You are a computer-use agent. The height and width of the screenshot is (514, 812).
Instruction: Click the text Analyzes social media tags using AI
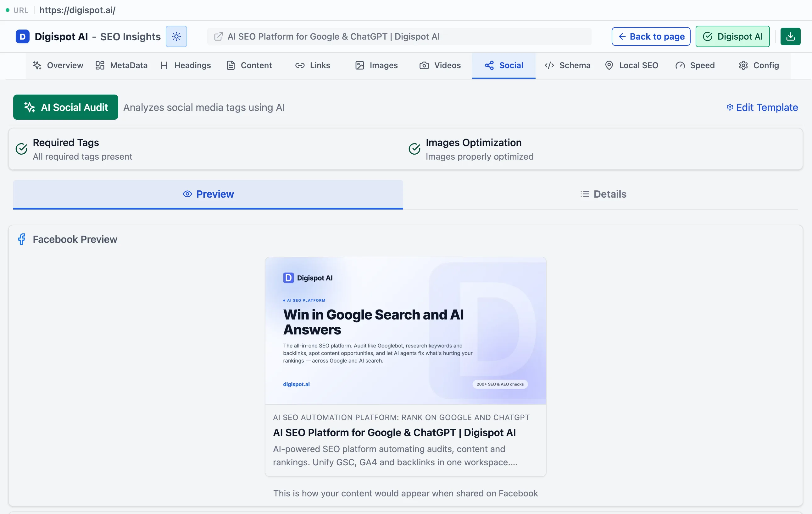(204, 107)
